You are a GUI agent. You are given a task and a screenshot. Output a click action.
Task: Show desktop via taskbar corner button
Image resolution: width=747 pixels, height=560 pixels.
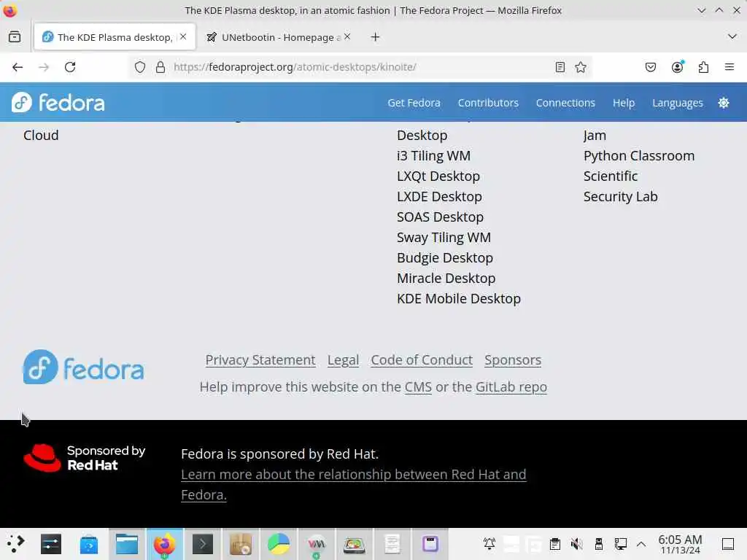click(x=728, y=544)
